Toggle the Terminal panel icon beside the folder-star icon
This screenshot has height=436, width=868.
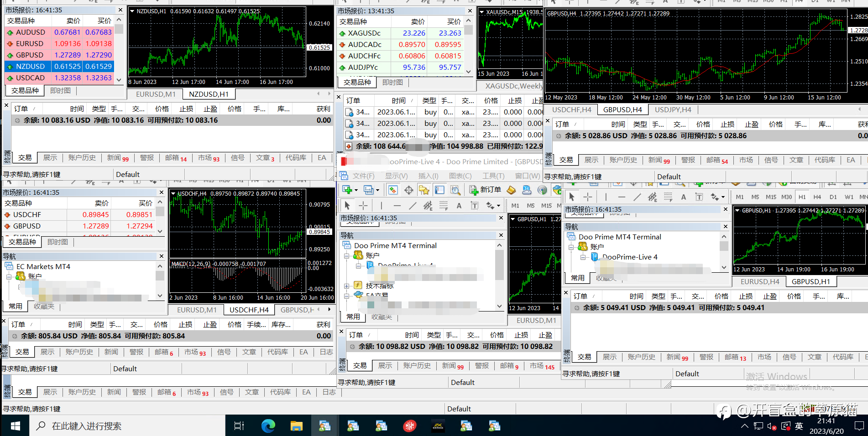[x=439, y=190]
